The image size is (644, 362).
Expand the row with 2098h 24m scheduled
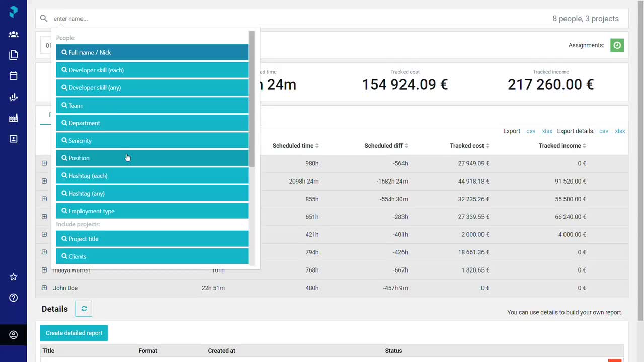[x=44, y=181]
